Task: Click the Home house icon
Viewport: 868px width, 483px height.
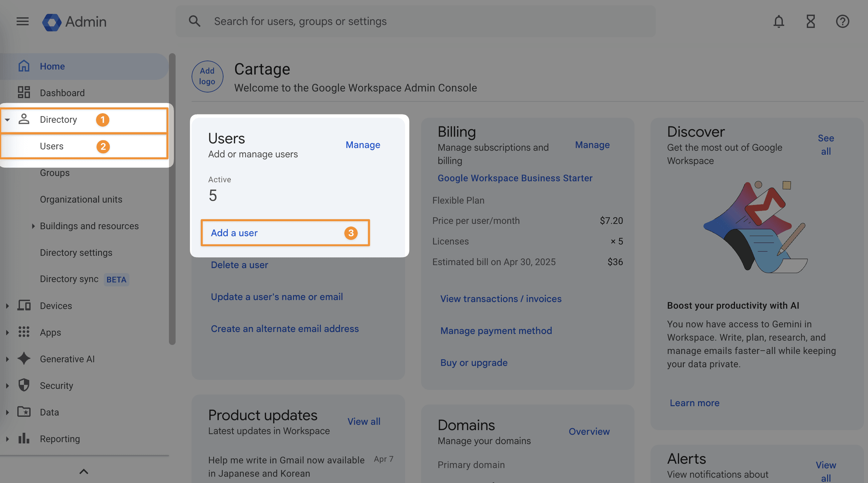Action: point(24,66)
